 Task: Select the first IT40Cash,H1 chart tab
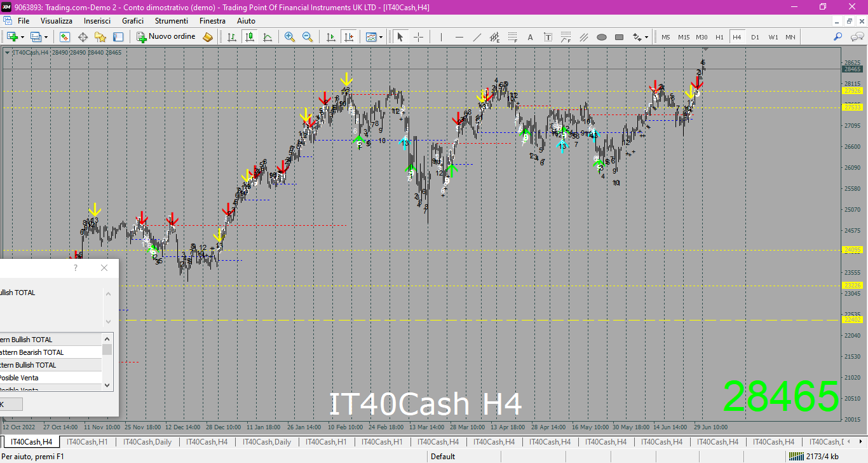(87, 441)
